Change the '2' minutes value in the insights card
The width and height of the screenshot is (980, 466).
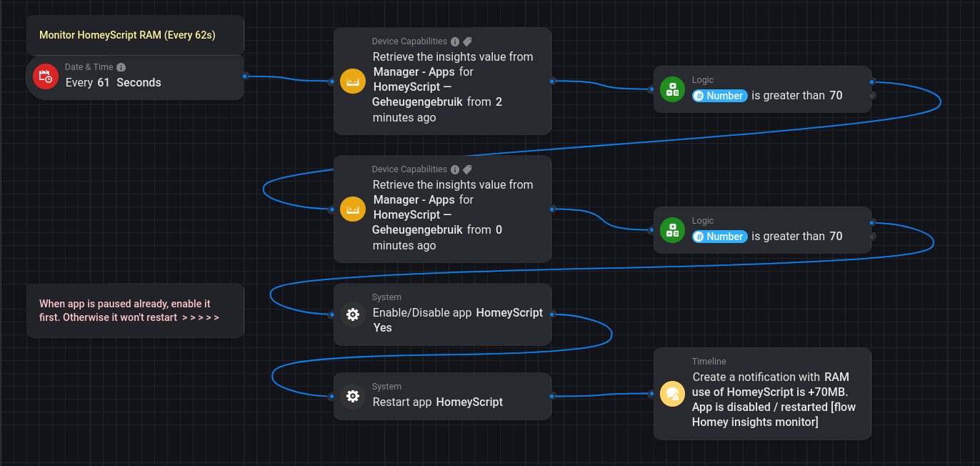pyautogui.click(x=499, y=101)
